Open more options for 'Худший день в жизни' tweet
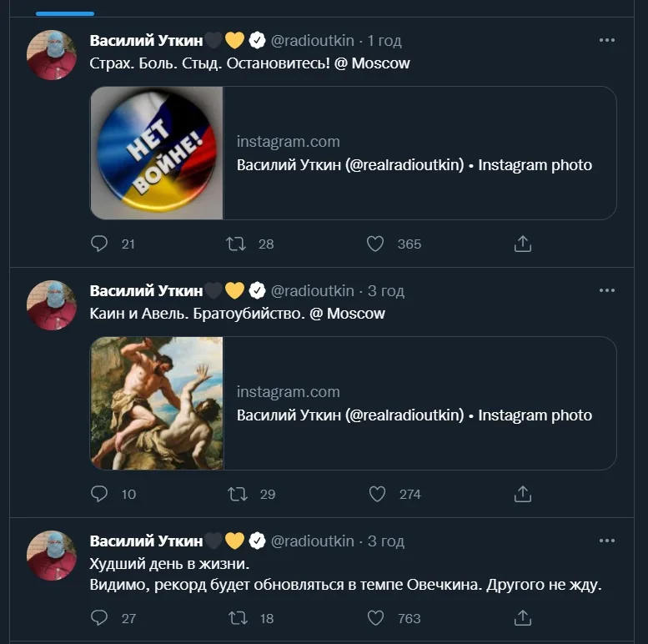 pos(608,541)
